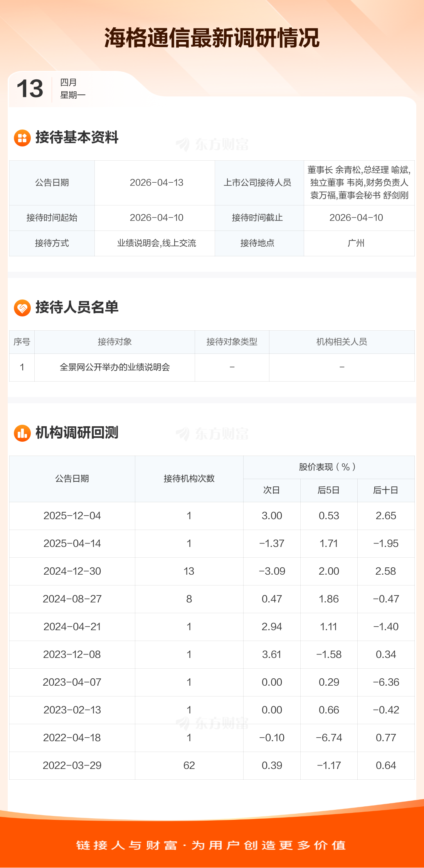Click the handshake icon beside 接待人员名单

coord(22,308)
